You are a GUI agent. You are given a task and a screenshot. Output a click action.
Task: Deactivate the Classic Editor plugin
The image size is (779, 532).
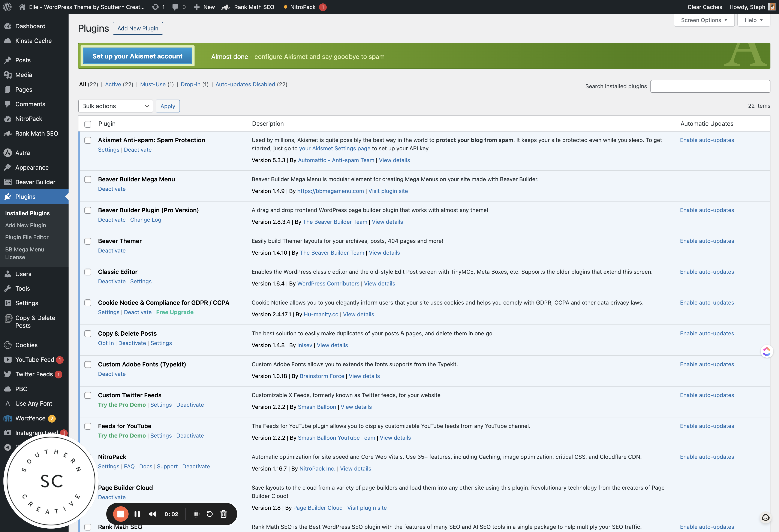click(112, 281)
